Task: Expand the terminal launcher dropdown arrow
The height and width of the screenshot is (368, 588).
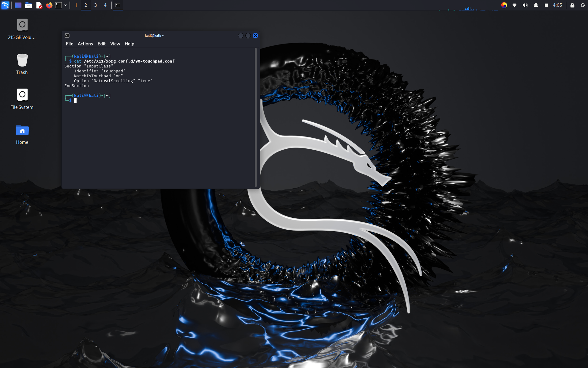Action: coord(65,5)
